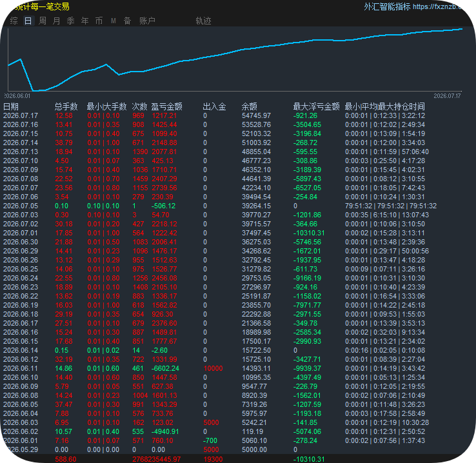The image size is (476, 463).
Task: Click the 2026.06.01 chart start label
Action: [17, 96]
